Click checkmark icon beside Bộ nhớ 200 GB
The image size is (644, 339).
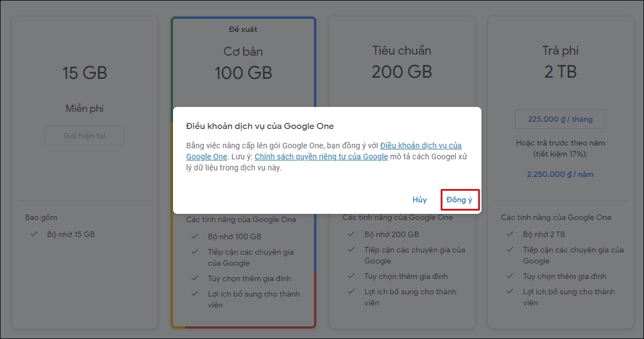point(351,234)
